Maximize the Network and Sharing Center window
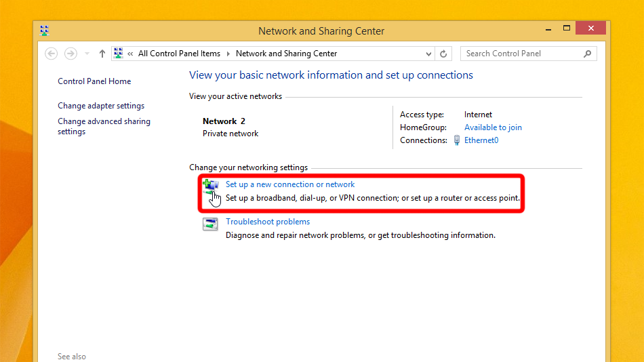This screenshot has width=644, height=362. (567, 28)
